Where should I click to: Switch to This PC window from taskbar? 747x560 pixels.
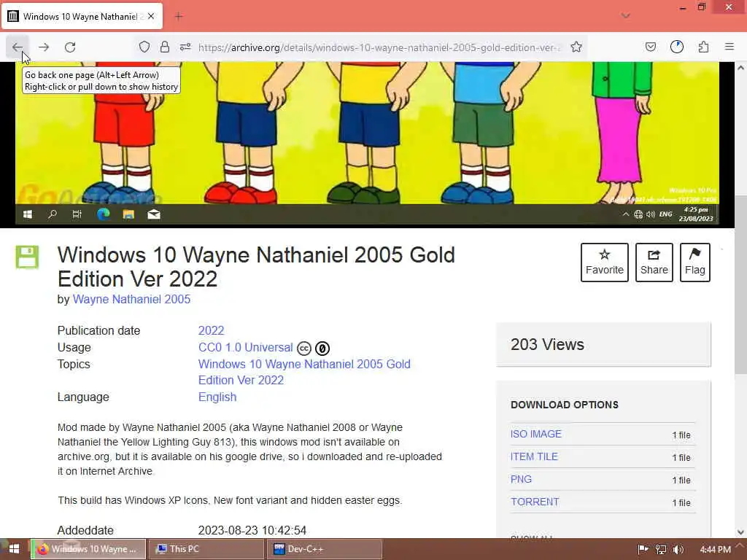click(206, 549)
